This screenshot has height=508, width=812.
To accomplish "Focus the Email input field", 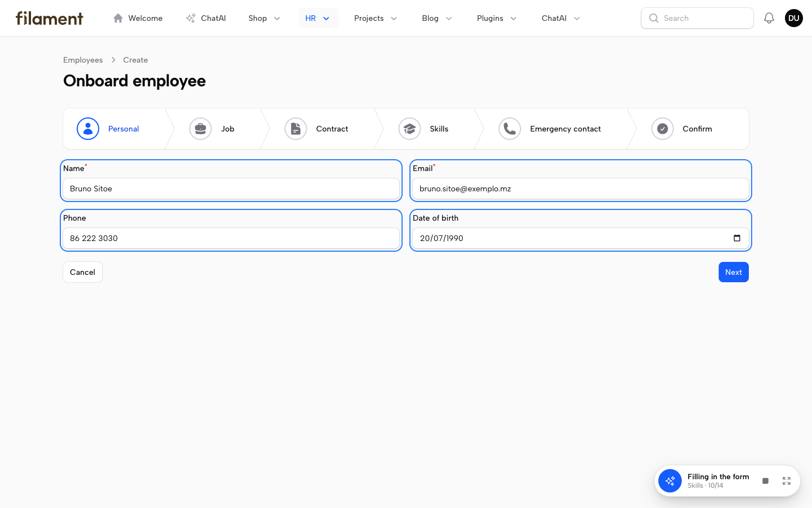I will tap(581, 189).
